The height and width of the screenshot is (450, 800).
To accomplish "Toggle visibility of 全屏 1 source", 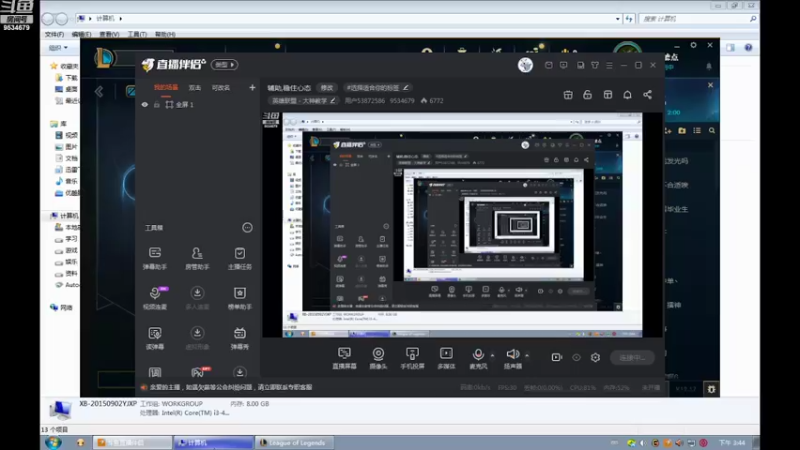I will click(145, 105).
